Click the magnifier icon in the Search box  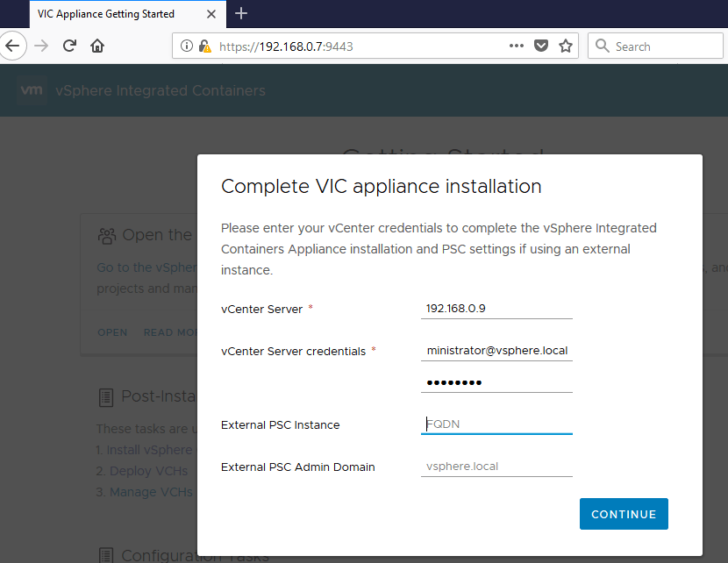click(x=603, y=46)
